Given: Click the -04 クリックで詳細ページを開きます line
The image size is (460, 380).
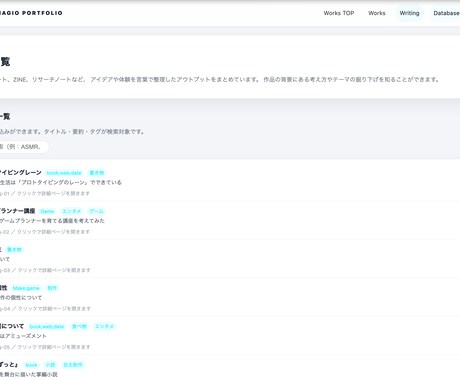Looking at the screenshot, I should (45, 309).
